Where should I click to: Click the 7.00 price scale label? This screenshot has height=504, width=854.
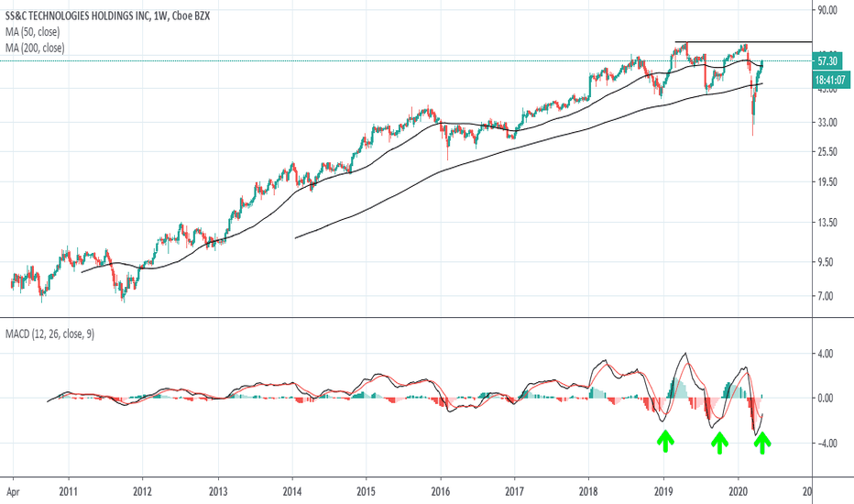tap(826, 296)
